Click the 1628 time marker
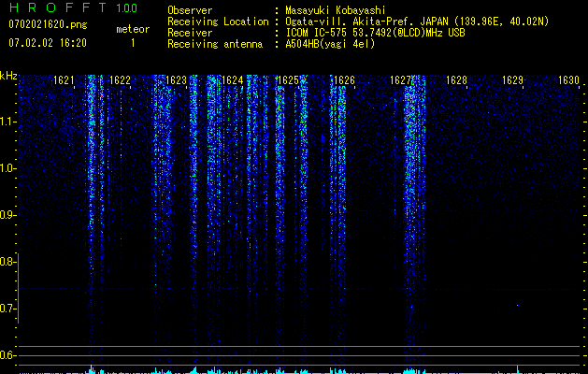Viewport: 588px width, 374px height. coord(456,80)
